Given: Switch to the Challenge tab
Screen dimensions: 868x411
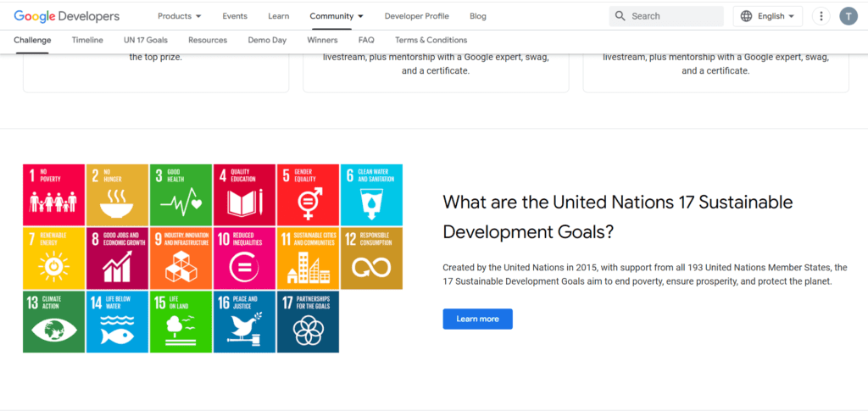Looking at the screenshot, I should pyautogui.click(x=32, y=41).
